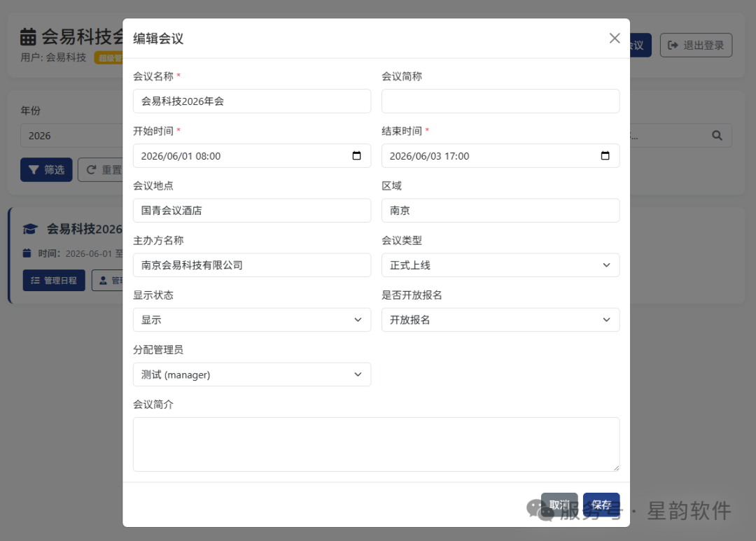Viewport: 756px width, 541px height.
Task: Click the calendar logo icon beside 会易科技 title
Action: click(x=28, y=36)
